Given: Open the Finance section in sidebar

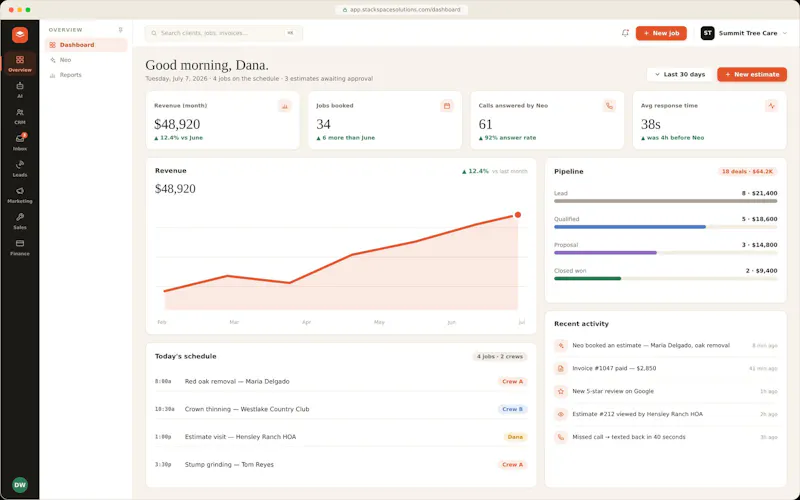Looking at the screenshot, I should click(20, 247).
